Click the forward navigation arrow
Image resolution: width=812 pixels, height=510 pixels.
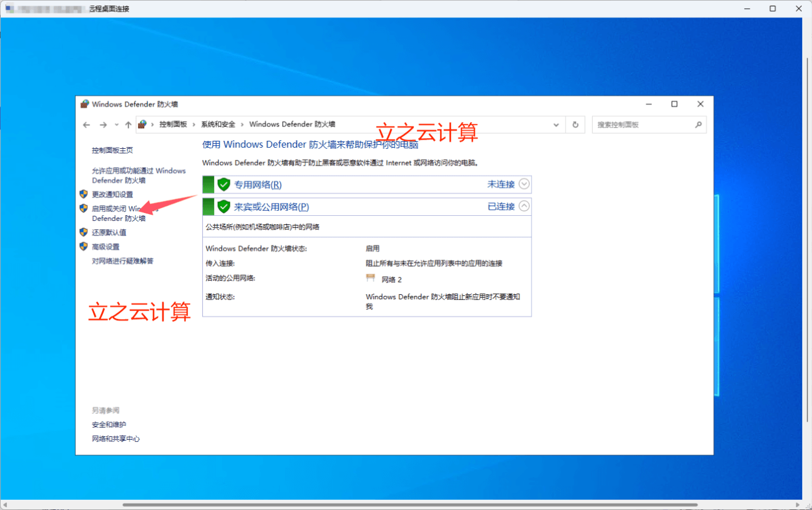pyautogui.click(x=103, y=125)
